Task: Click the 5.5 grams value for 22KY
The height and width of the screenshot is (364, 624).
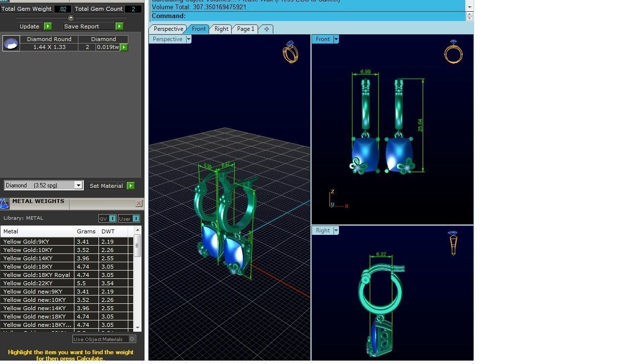Action: tap(87, 283)
